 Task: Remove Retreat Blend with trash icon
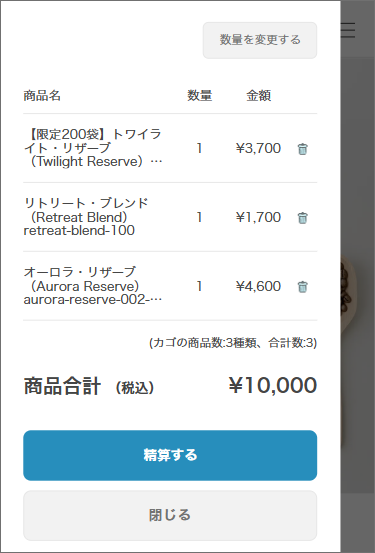302,218
